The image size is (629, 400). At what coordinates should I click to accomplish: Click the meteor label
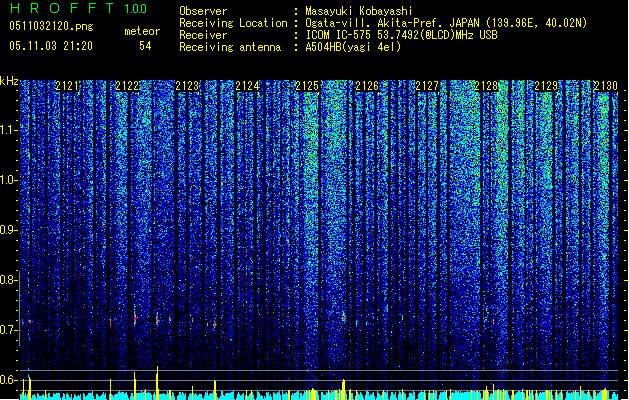(x=142, y=31)
